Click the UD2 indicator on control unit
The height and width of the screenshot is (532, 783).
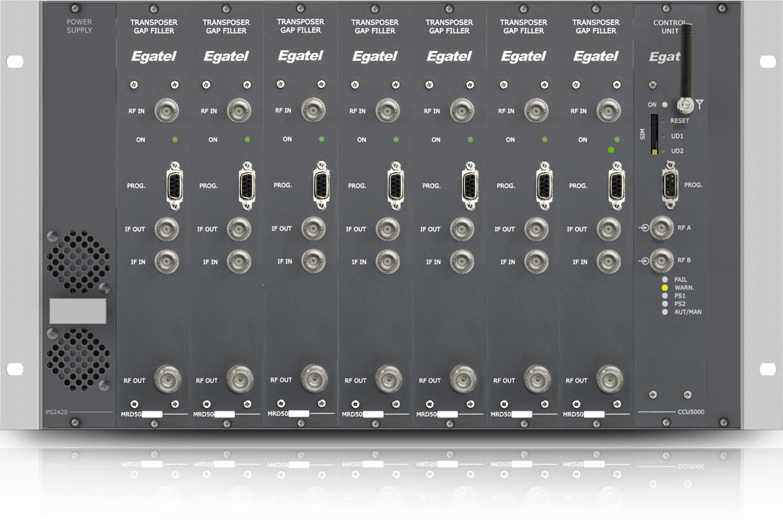pyautogui.click(x=663, y=151)
